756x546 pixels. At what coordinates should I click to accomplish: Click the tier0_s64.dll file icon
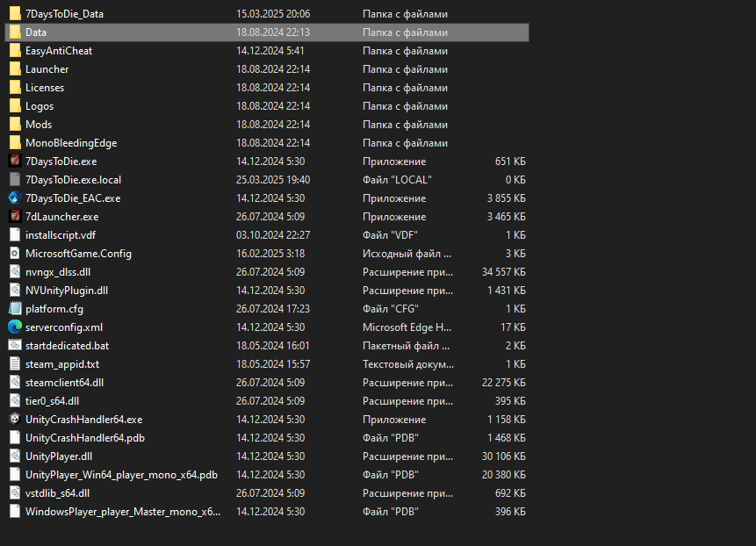(15, 401)
